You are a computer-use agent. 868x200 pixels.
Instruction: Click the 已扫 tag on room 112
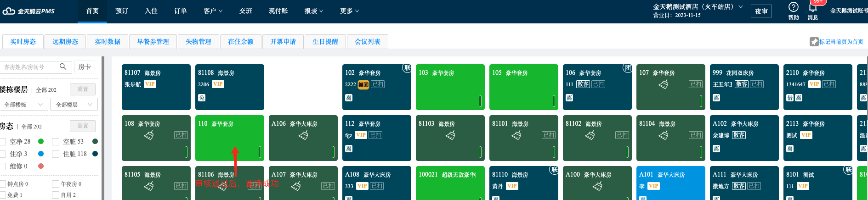click(376, 135)
